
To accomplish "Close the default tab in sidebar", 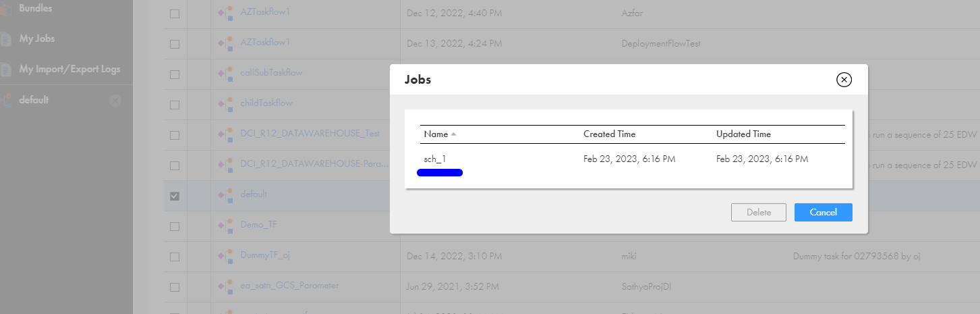I will (x=115, y=101).
